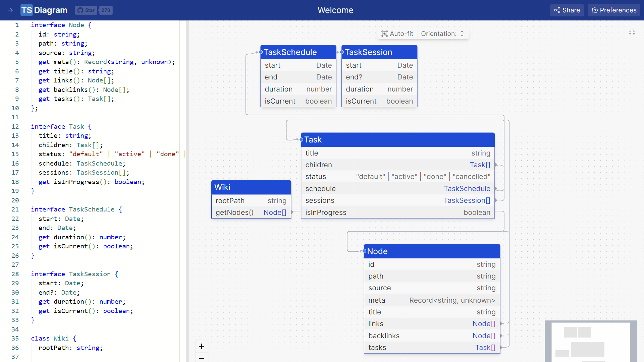This screenshot has height=362, width=644.
Task: Place cursor on code line 1 interface Node
Action: 61,25
